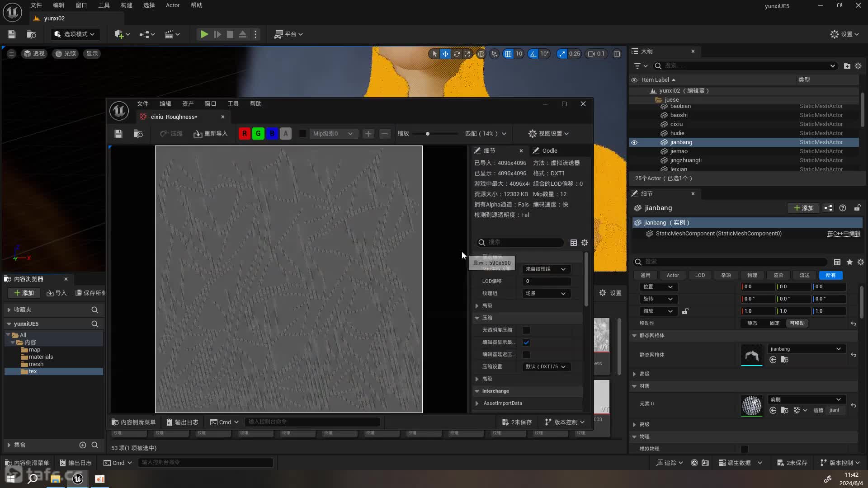This screenshot has width=868, height=488.
Task: Open Windows Start menu
Action: tap(11, 479)
